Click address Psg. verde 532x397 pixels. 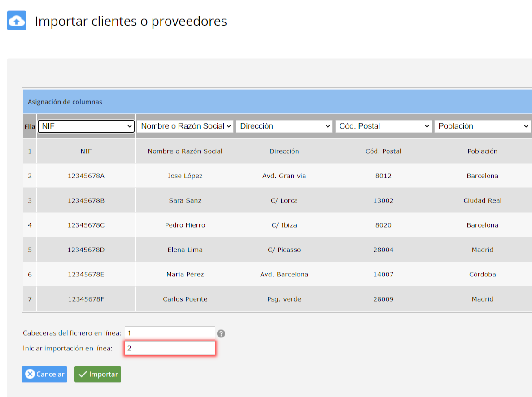[284, 299]
